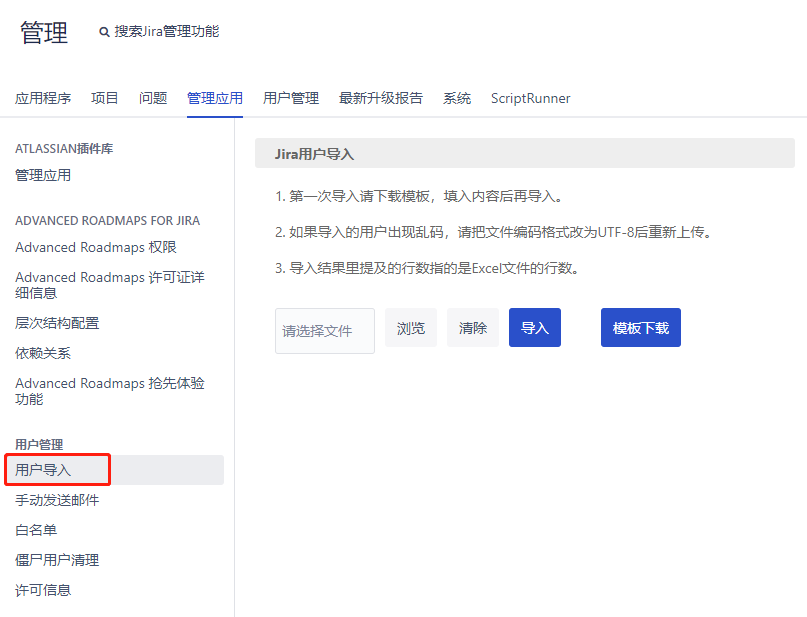Go to the 系统 tab
Screen dimensions: 807x617
click(457, 98)
